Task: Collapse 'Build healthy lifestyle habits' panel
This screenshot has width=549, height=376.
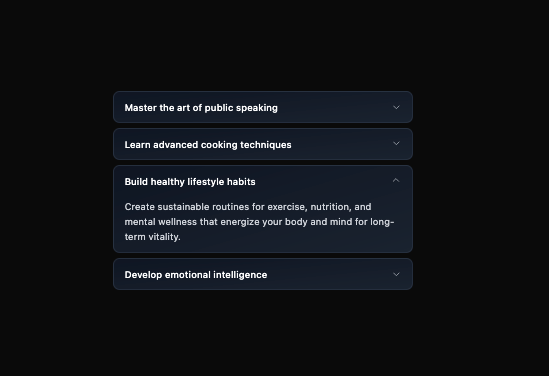Action: (263, 181)
